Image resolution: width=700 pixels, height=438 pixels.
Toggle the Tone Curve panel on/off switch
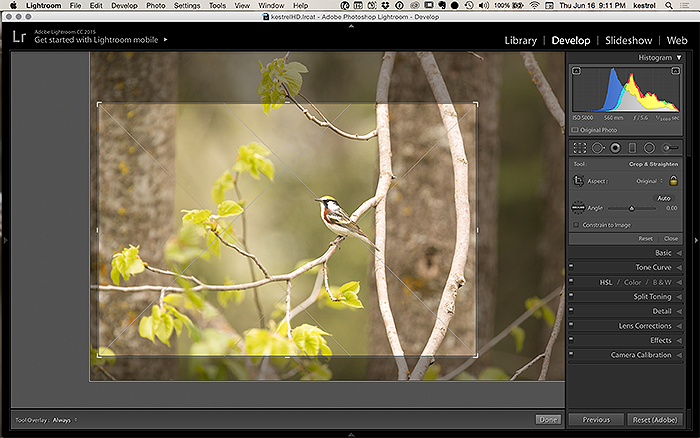[571, 268]
